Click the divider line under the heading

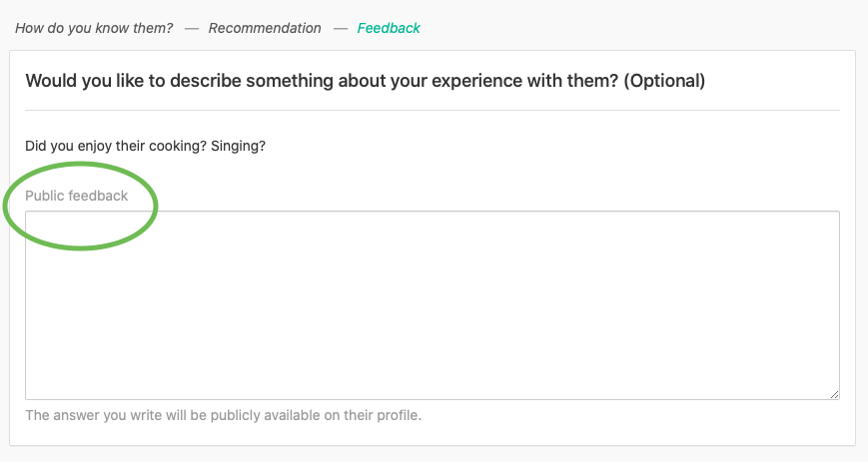(432, 110)
